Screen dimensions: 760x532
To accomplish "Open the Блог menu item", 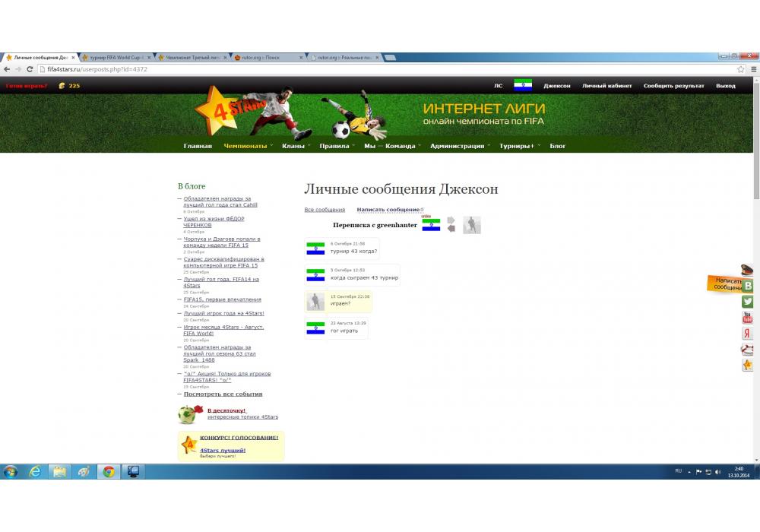I will [558, 146].
